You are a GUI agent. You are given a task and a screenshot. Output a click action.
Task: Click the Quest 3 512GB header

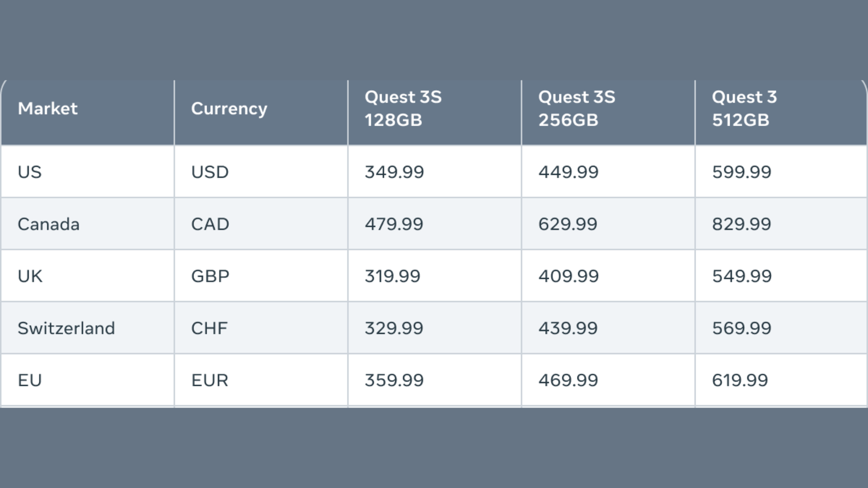point(745,108)
